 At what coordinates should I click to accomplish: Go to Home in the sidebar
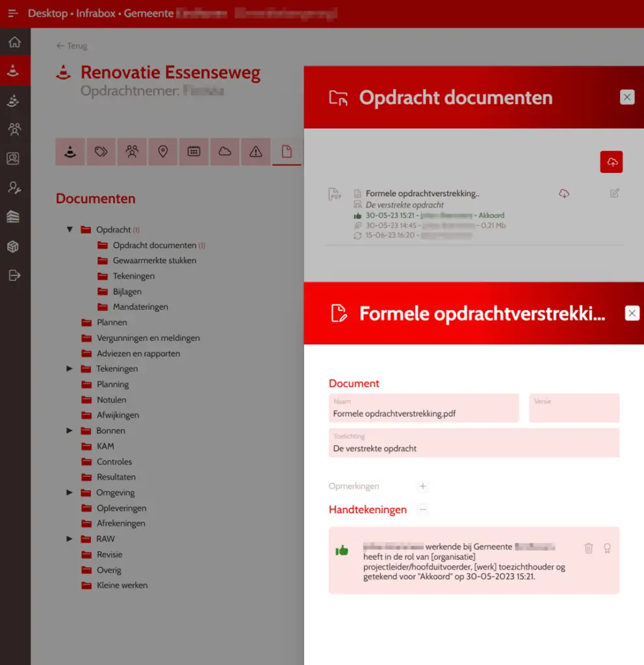click(x=15, y=42)
